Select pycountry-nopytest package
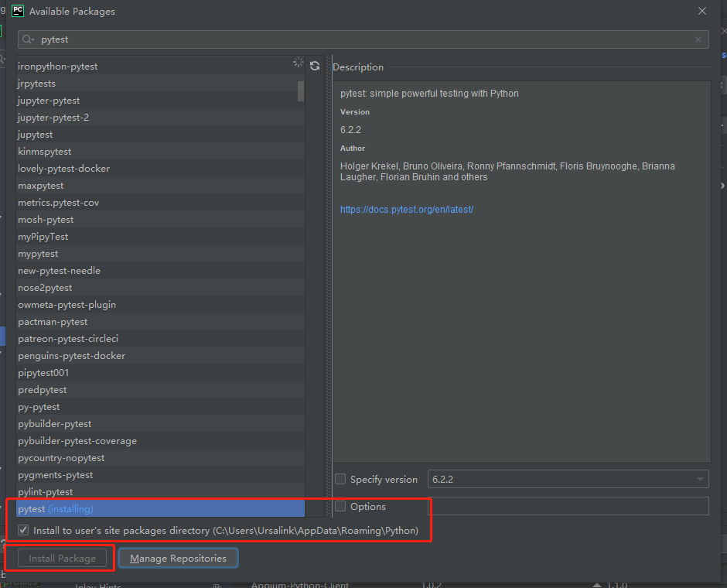Viewport: 727px width, 588px height. point(160,458)
